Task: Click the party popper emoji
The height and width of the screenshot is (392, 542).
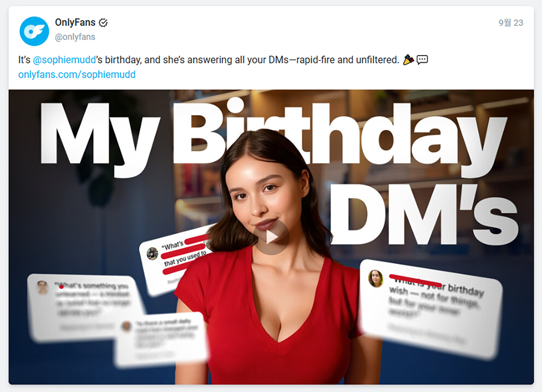Action: [x=408, y=60]
